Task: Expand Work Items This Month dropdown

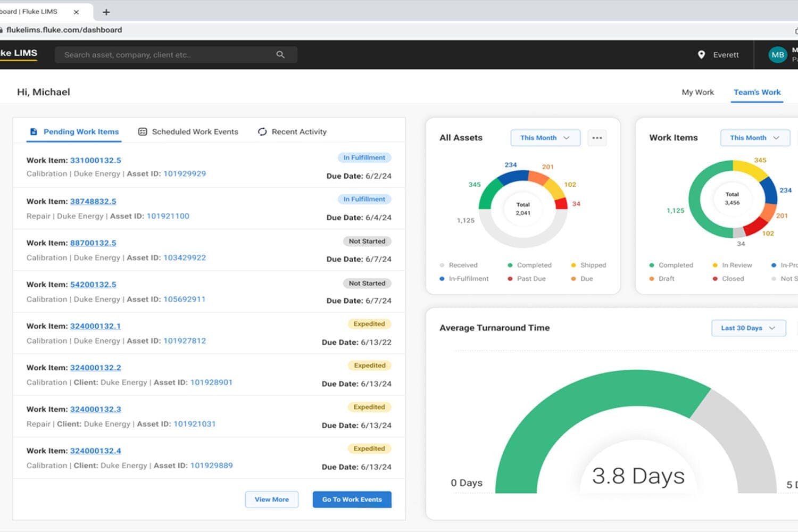Action: point(755,138)
